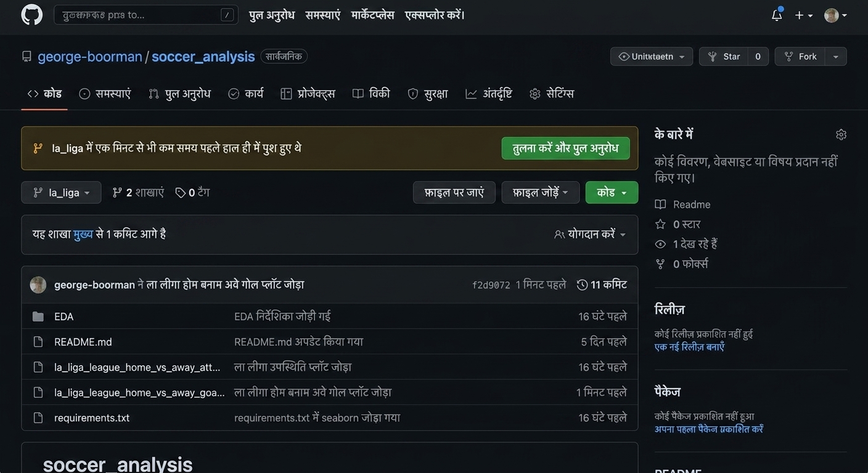Fork this repository
Screen dimensions: 868x473
[x=800, y=57]
